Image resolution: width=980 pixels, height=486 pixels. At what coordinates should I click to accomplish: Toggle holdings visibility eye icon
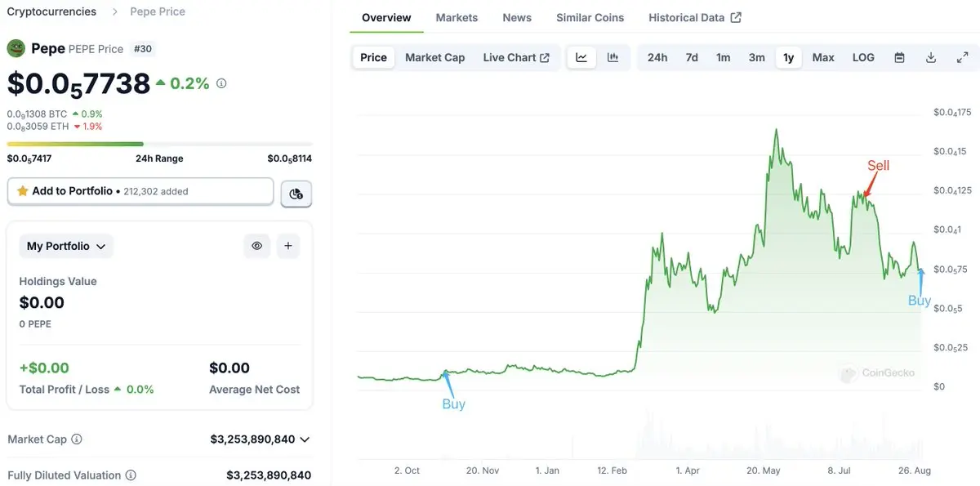256,246
